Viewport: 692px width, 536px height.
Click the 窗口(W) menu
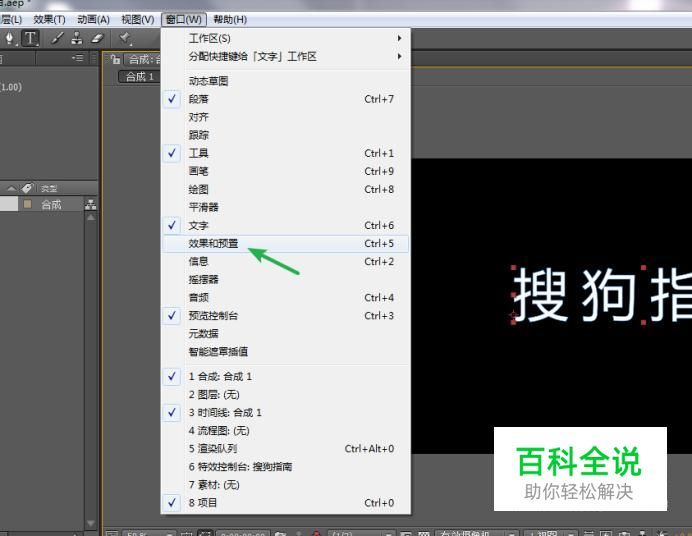(184, 19)
